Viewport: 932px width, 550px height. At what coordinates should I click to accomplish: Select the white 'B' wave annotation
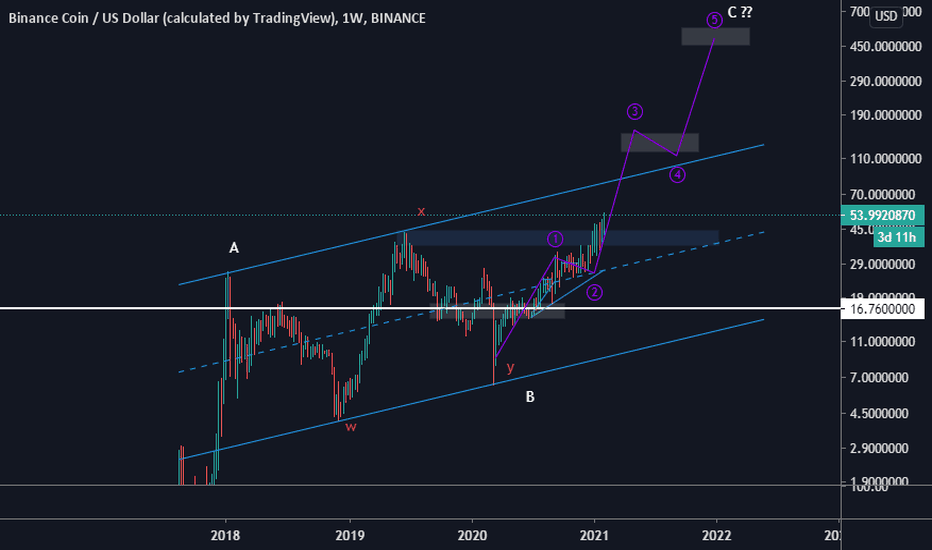tap(530, 397)
